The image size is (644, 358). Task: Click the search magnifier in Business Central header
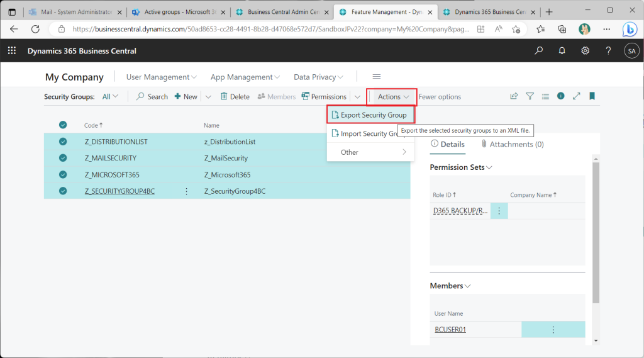click(x=538, y=50)
